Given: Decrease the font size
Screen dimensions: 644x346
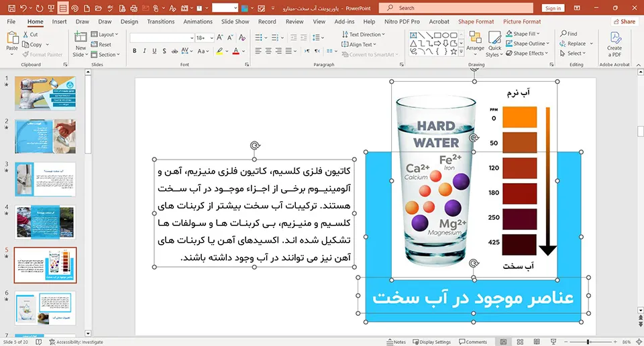Looking at the screenshot, I should point(229,38).
